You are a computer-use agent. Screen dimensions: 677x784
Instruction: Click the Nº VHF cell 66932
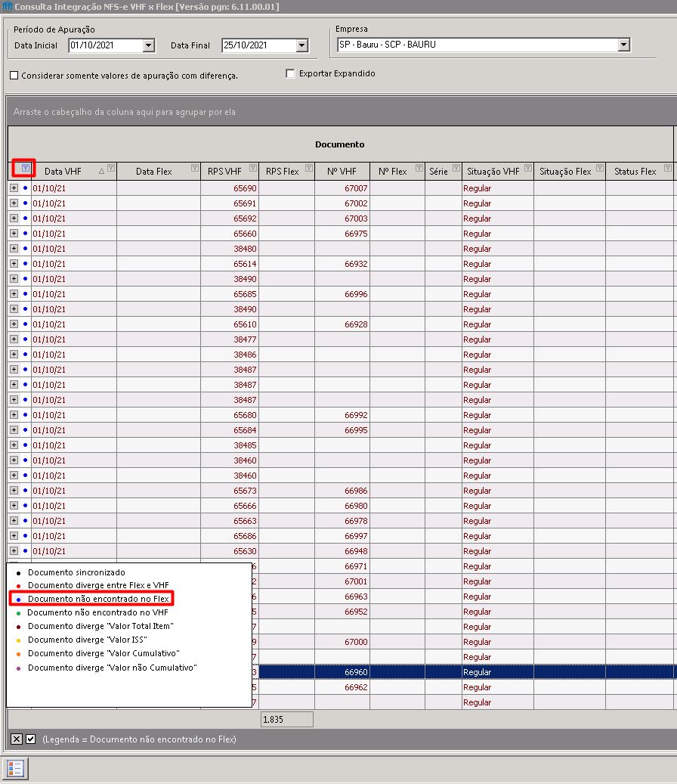[x=342, y=264]
